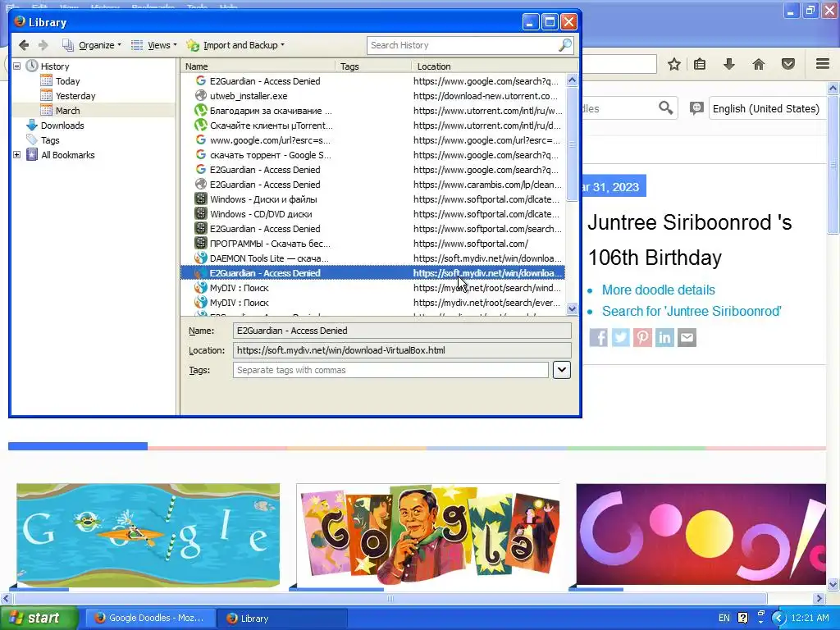The image size is (840, 630).
Task: Go forward in Library navigation
Action: click(x=43, y=45)
